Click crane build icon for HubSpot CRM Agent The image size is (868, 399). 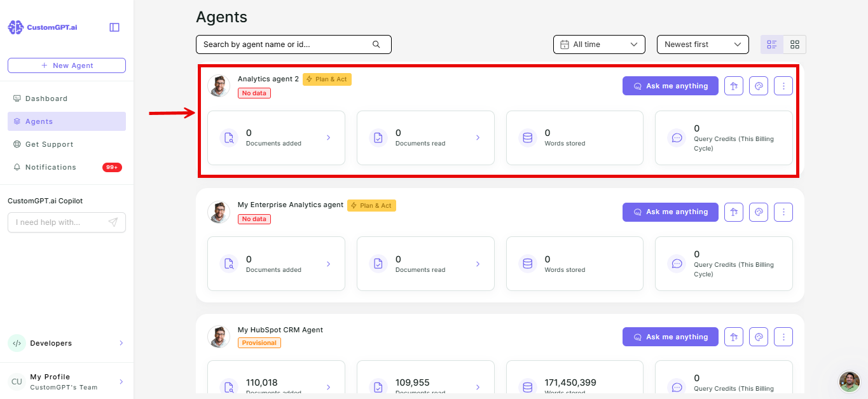734,337
